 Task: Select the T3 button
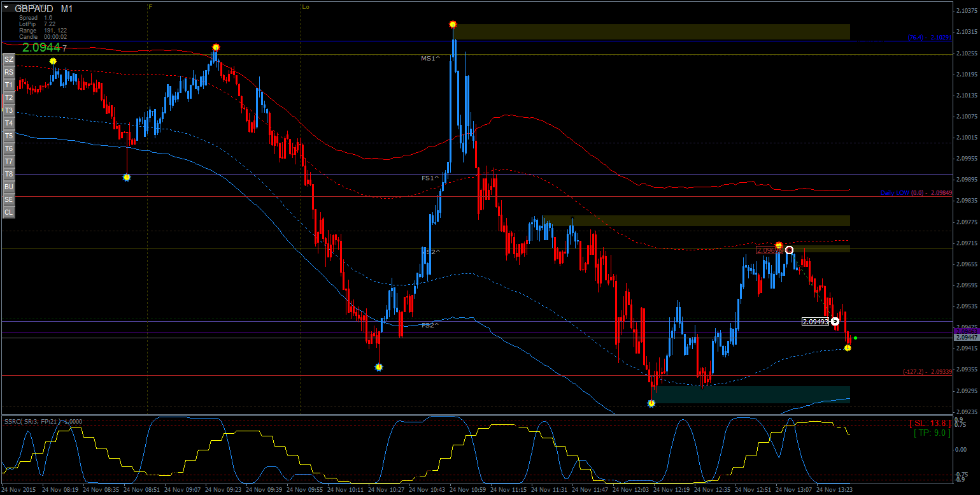click(x=9, y=110)
